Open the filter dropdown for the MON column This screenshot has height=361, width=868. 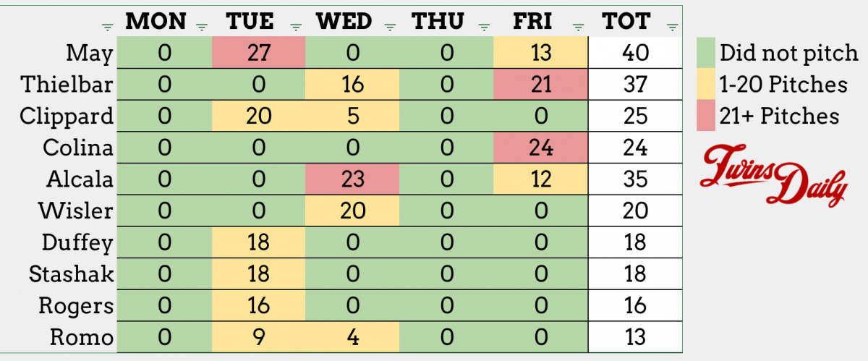point(202,28)
